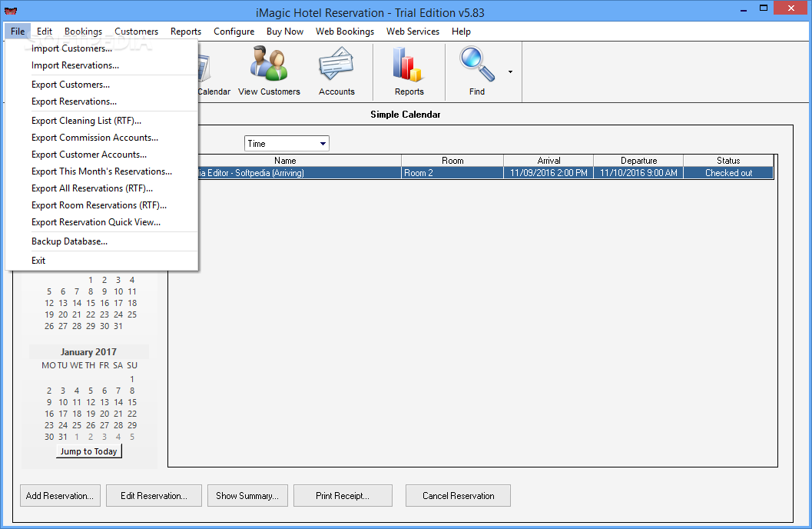The height and width of the screenshot is (529, 812).
Task: Click the Cancel Reservation button
Action: [459, 496]
